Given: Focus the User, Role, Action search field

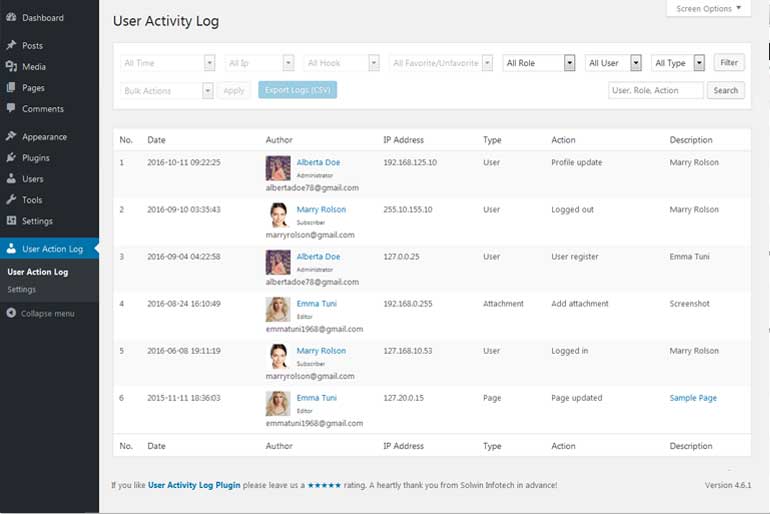Looking at the screenshot, I should [x=656, y=90].
